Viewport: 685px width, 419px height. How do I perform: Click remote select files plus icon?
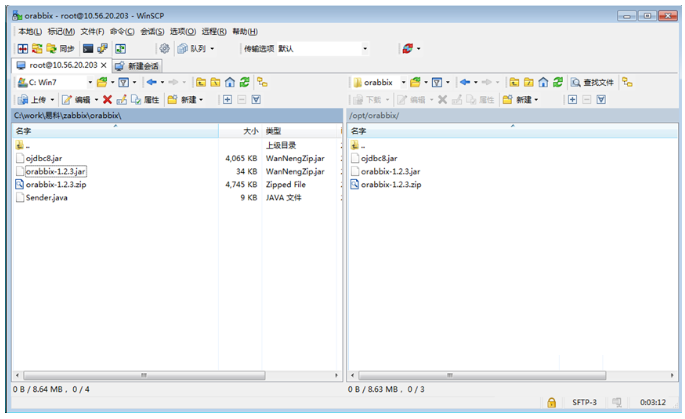click(x=572, y=100)
